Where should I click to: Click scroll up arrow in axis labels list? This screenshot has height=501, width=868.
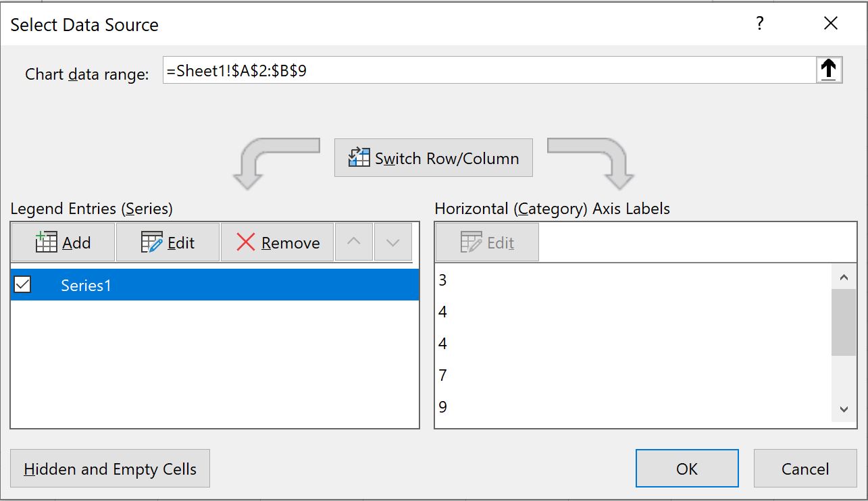click(843, 277)
